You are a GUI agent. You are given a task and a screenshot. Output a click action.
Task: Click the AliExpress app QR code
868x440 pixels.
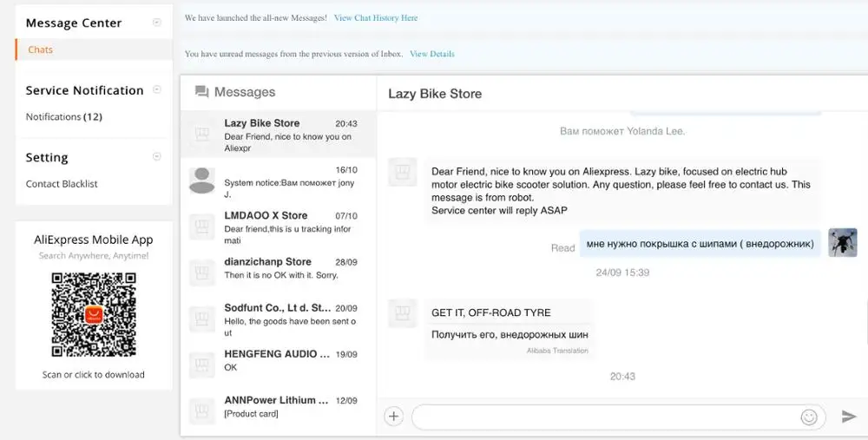pyautogui.click(x=94, y=315)
